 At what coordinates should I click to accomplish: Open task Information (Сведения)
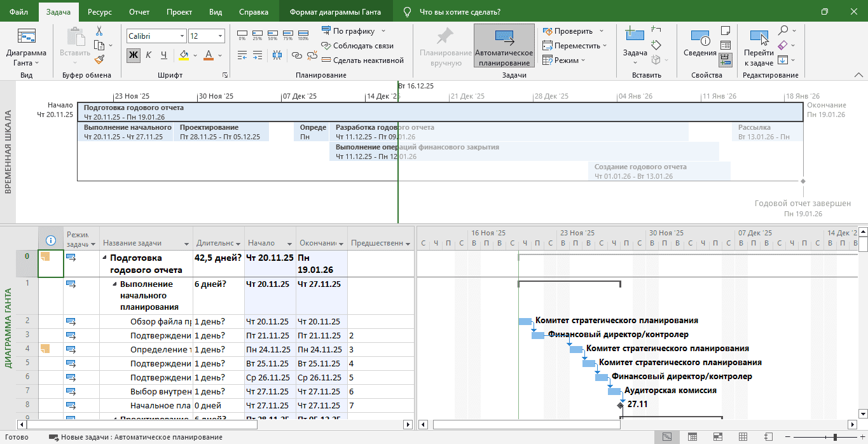click(x=699, y=43)
